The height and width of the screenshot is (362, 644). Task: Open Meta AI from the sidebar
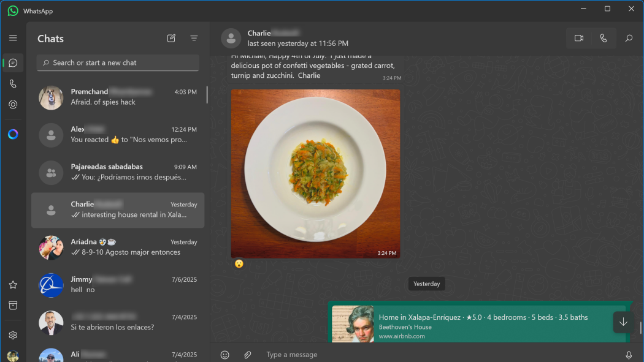coord(13,135)
